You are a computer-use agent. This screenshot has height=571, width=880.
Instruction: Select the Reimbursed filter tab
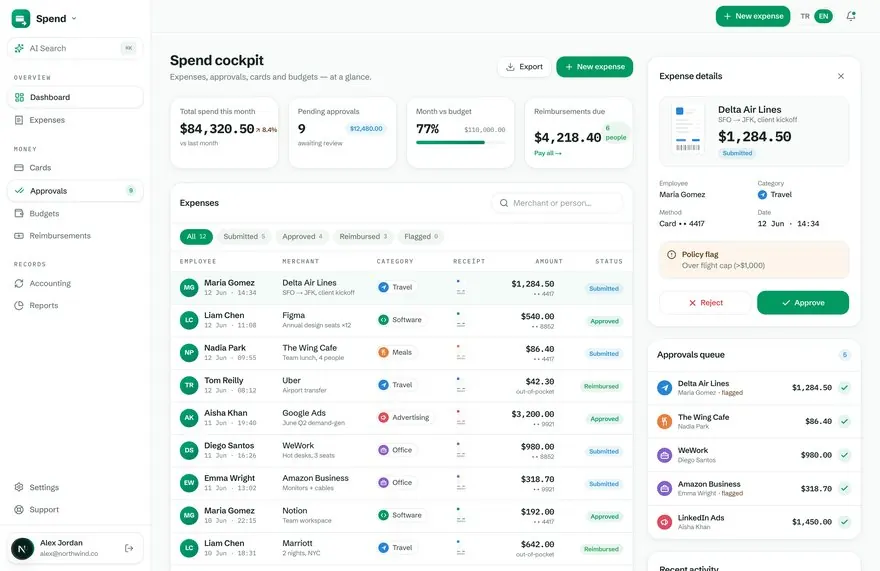[x=363, y=236]
